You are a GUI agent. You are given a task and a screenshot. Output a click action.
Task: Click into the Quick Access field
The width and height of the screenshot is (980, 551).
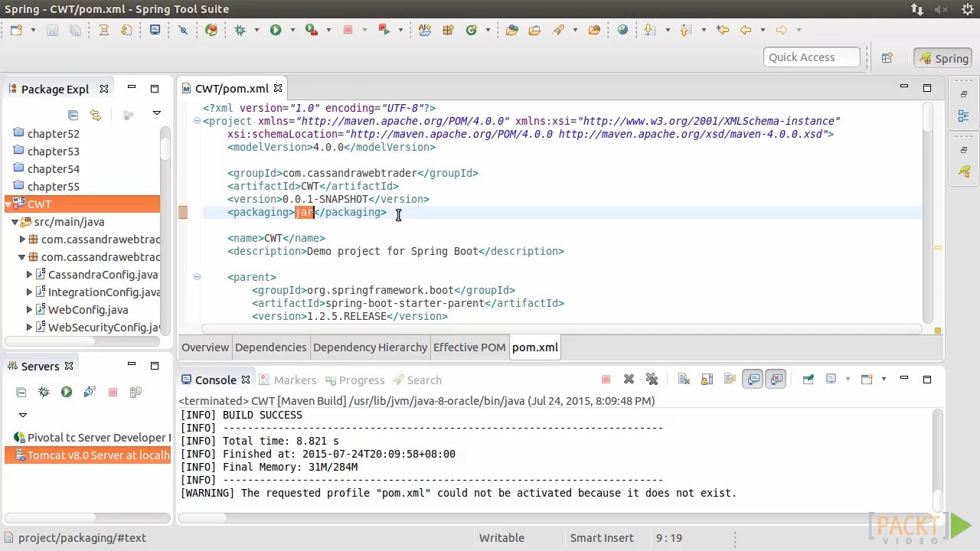pos(811,57)
